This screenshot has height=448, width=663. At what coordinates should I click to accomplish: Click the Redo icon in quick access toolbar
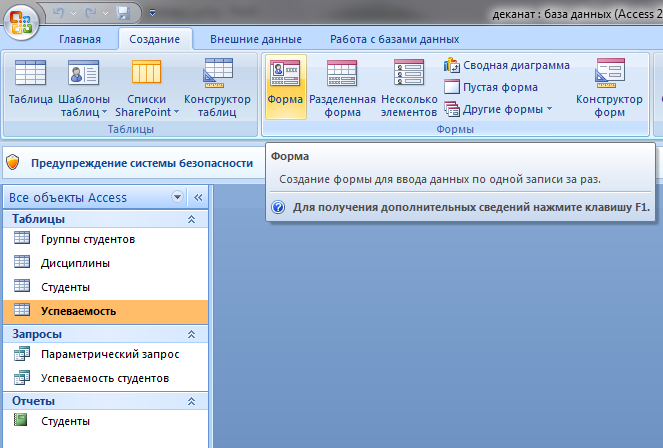(90, 13)
